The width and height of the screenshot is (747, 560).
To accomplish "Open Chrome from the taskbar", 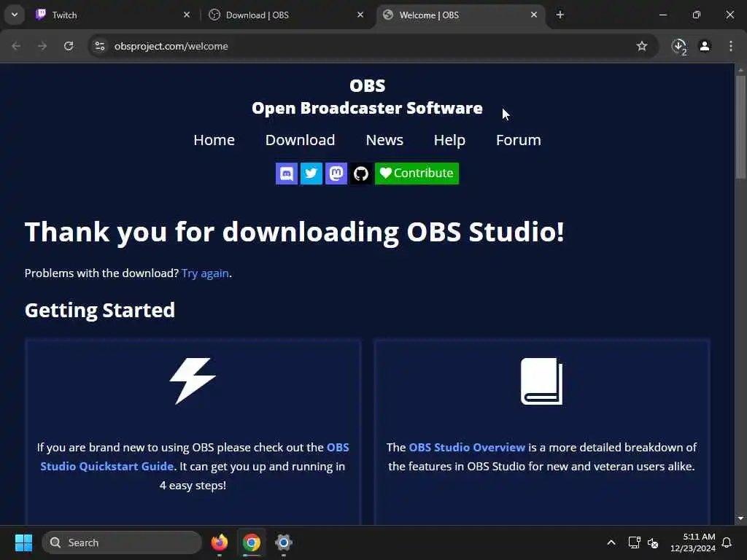I will 252,542.
